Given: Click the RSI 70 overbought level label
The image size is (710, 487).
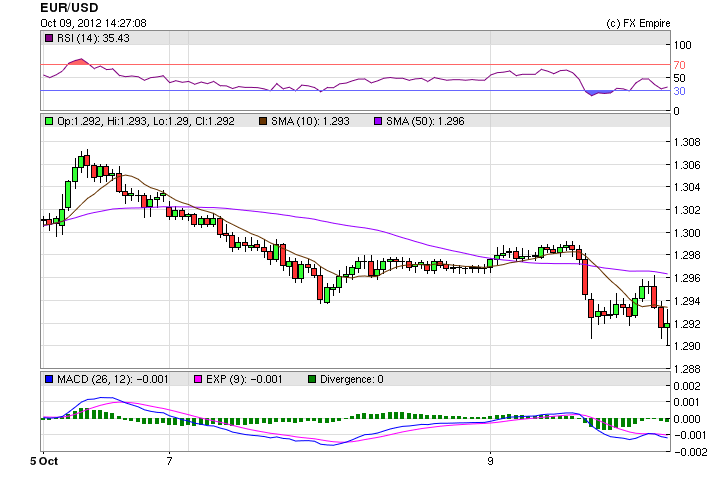Looking at the screenshot, I should (x=679, y=65).
